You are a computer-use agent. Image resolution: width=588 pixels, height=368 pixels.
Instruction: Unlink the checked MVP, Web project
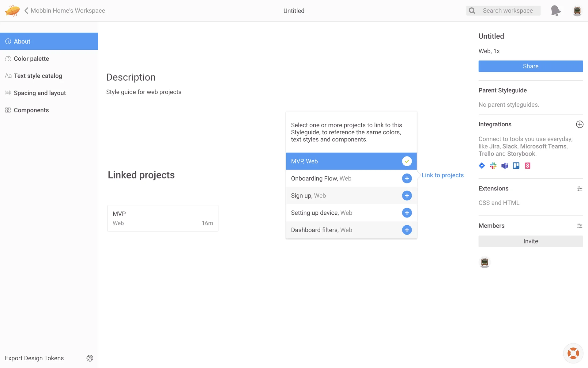[x=407, y=161]
